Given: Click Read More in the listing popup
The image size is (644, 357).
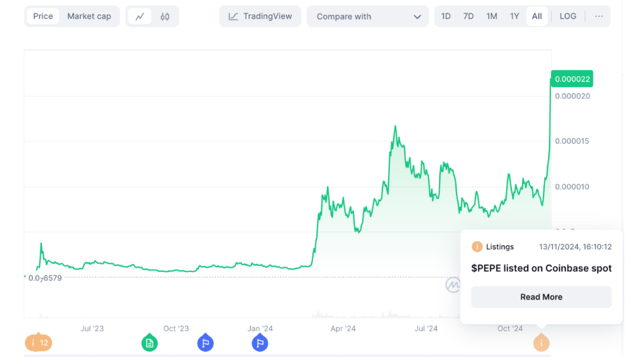Looking at the screenshot, I should coord(541,297).
